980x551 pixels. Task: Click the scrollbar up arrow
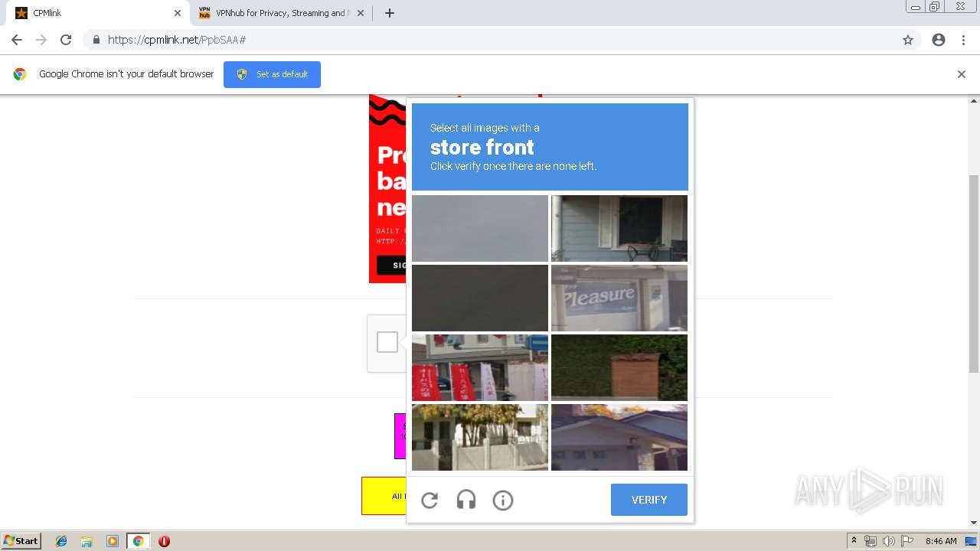click(x=974, y=100)
